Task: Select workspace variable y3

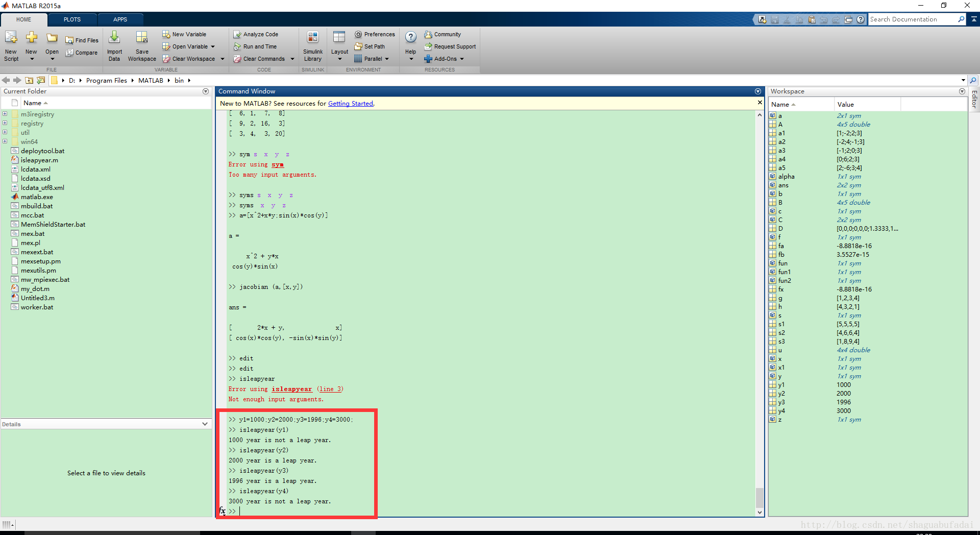Action: 781,402
